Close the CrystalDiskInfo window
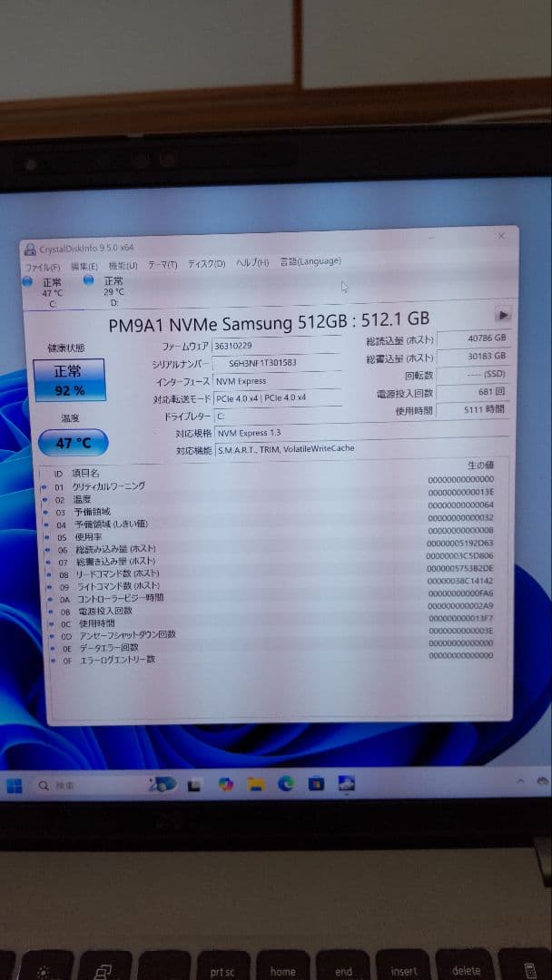552x980 pixels. pos(501,236)
